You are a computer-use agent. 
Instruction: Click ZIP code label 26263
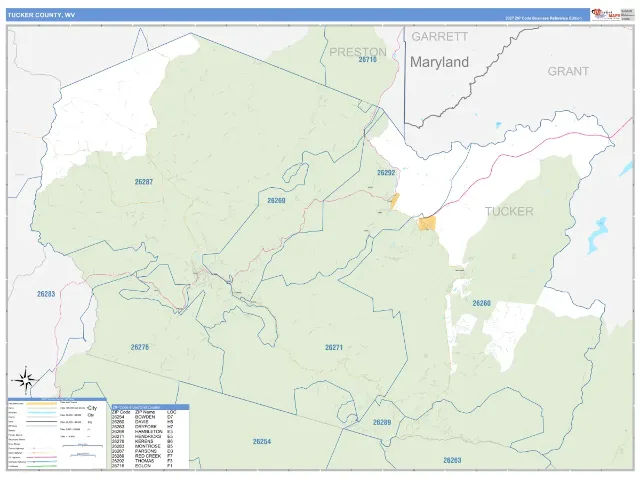click(452, 460)
